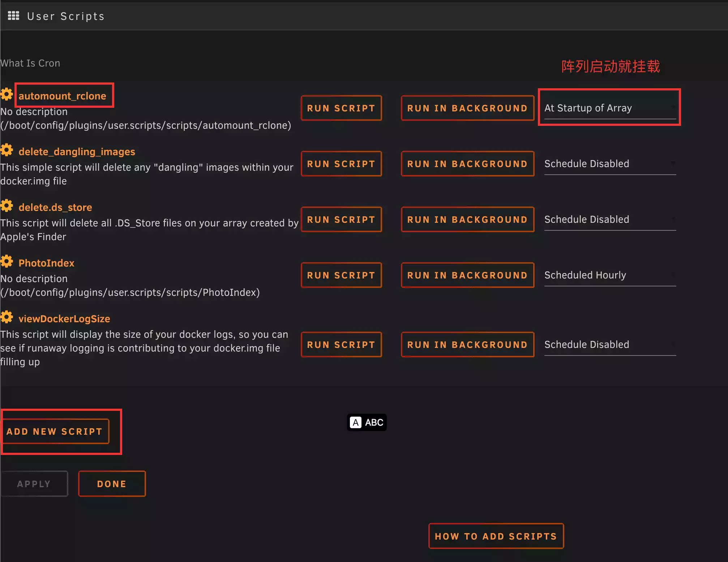Open the 'Scheduled Hourly' dropdown for PhotoIndex
Viewport: 728px width, 562px height.
tap(610, 275)
